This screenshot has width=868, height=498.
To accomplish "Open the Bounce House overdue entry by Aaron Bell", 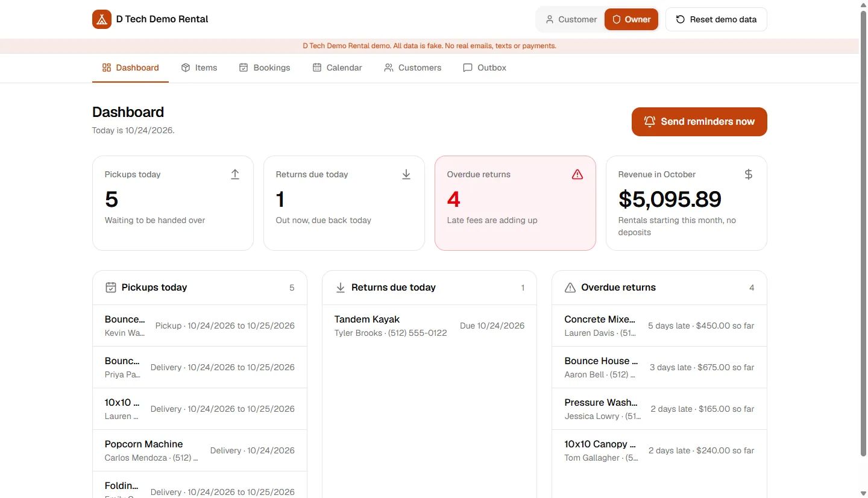I will (659, 367).
